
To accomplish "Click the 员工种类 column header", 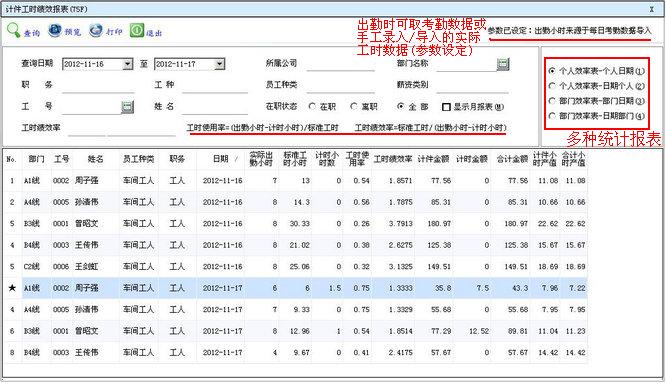I will [138, 159].
